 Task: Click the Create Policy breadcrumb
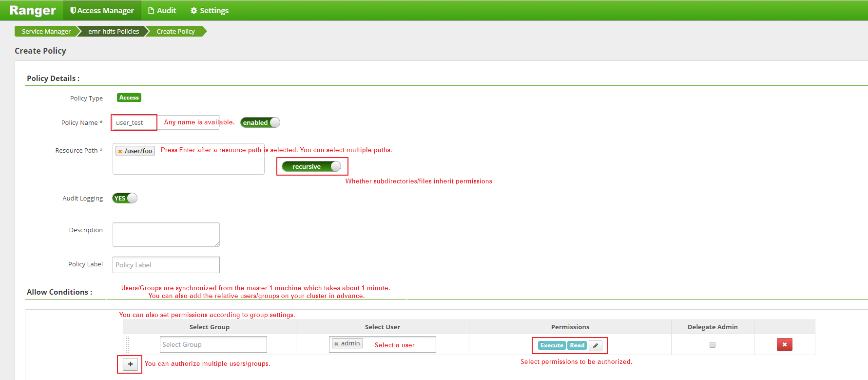pyautogui.click(x=175, y=31)
